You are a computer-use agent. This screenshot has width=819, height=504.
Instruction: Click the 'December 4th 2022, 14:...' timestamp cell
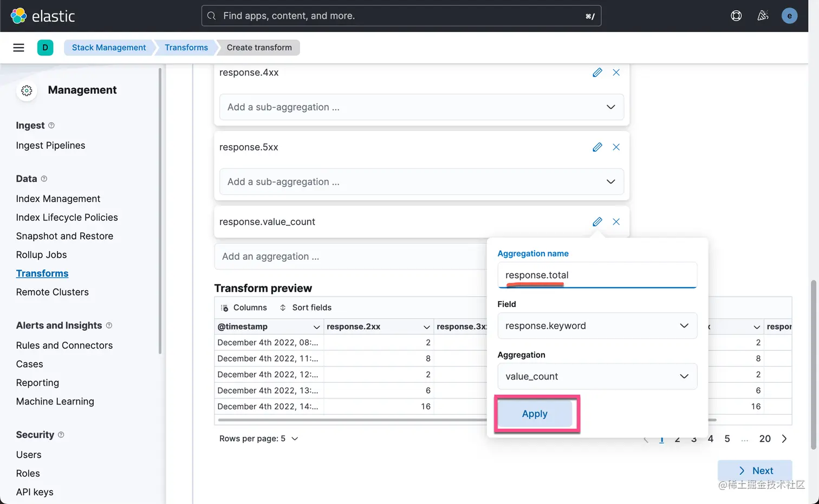click(269, 407)
